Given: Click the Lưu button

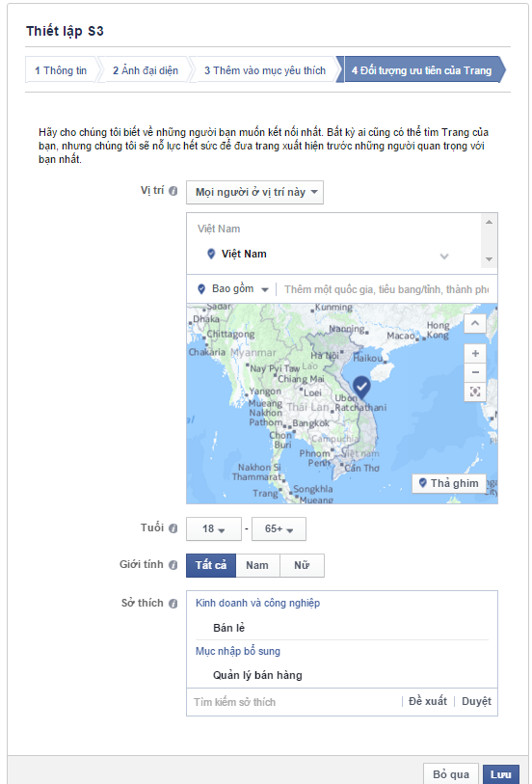Looking at the screenshot, I should coord(500,774).
